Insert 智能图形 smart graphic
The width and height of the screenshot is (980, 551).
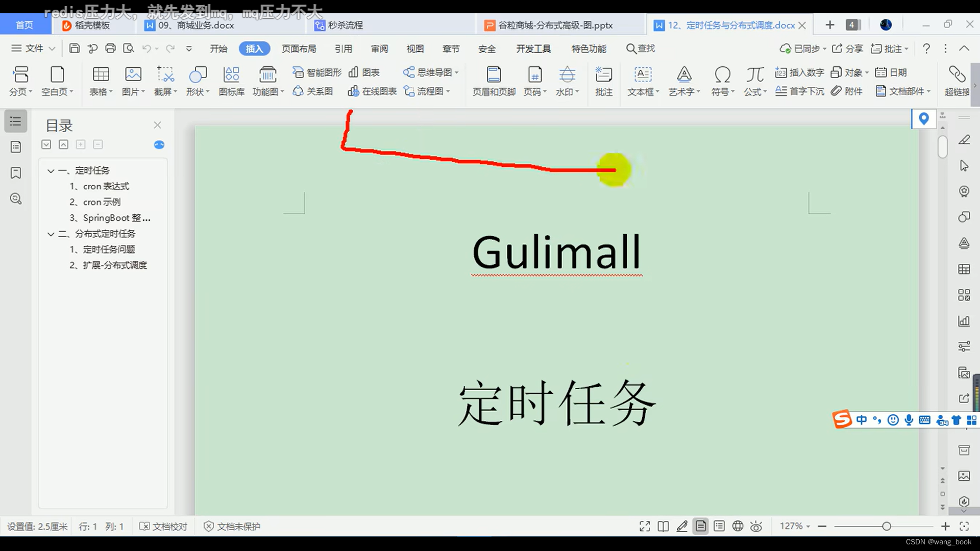click(x=316, y=72)
